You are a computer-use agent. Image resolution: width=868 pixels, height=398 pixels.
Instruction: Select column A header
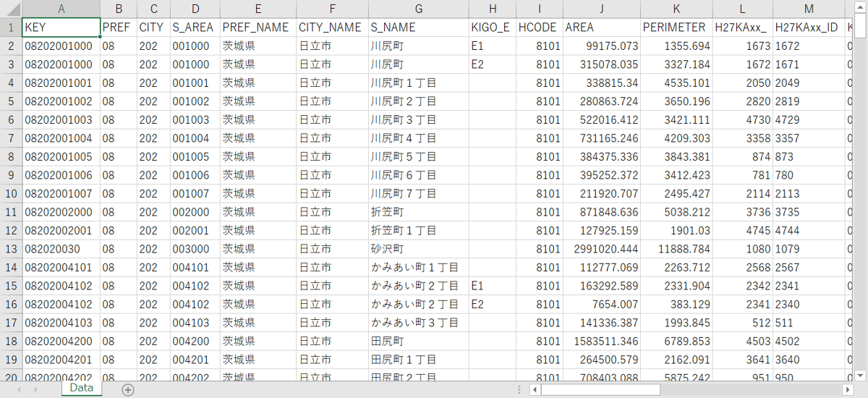(x=61, y=9)
